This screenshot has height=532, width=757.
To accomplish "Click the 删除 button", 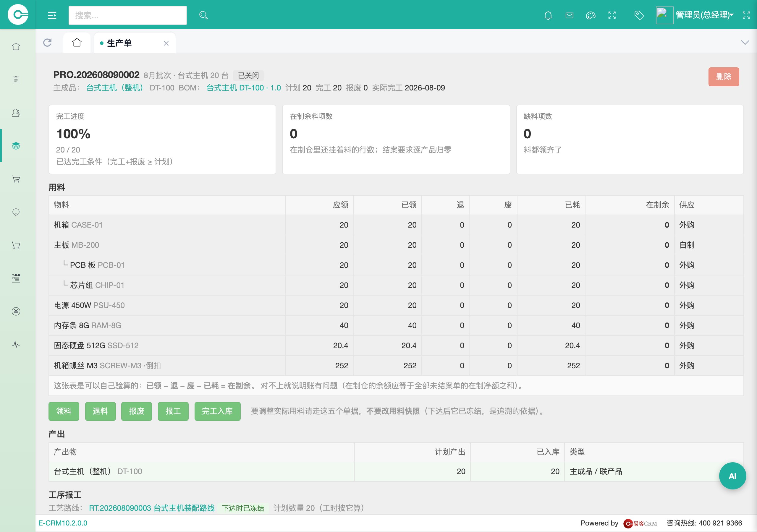I will (723, 77).
